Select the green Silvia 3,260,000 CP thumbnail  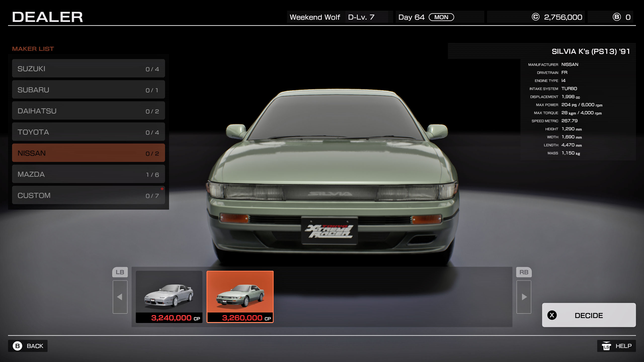pos(240,297)
